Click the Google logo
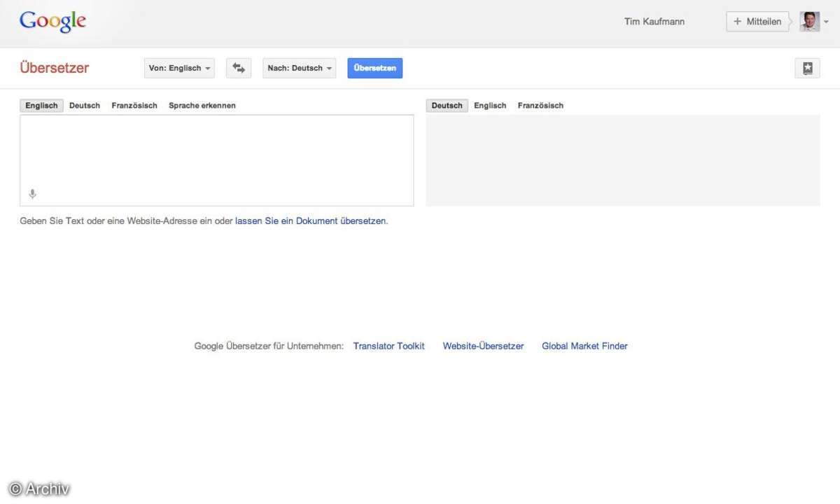The image size is (840, 504). pos(52,21)
